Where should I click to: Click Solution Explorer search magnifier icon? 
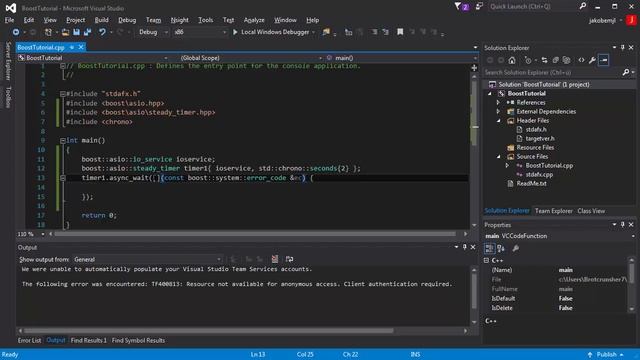(x=626, y=72)
